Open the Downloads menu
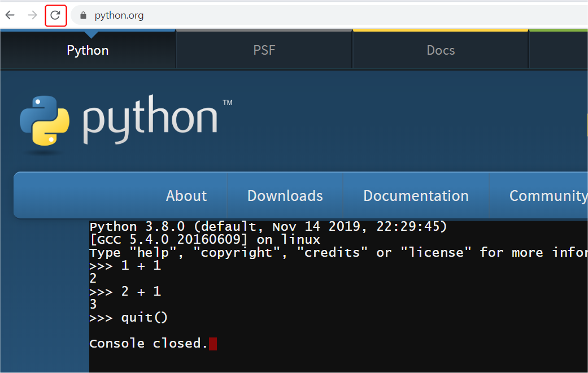This screenshot has width=588, height=373. tap(285, 195)
